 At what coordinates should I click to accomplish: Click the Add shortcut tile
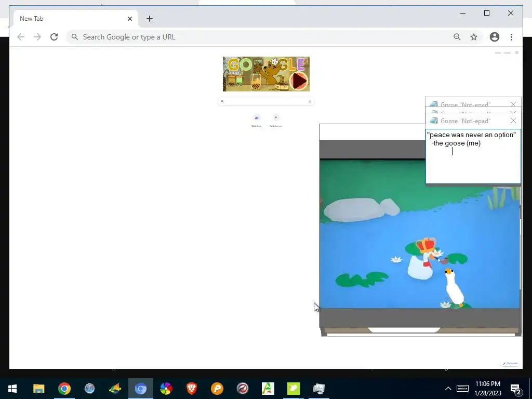click(276, 121)
